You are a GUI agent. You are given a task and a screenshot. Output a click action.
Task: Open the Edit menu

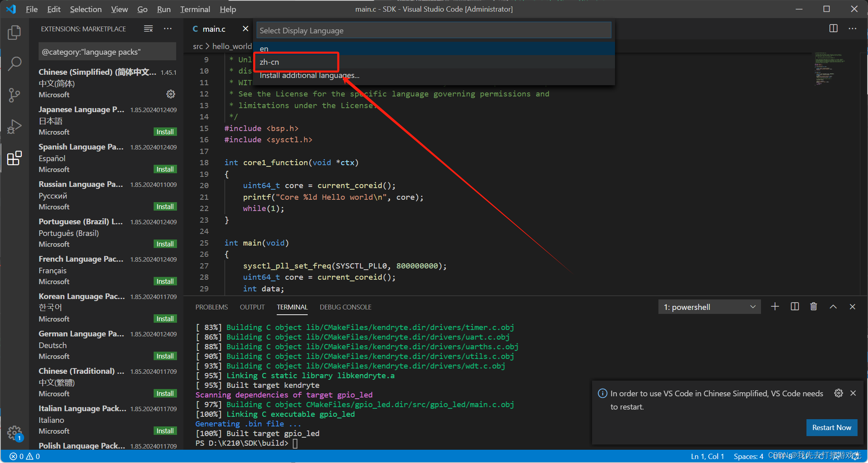(x=54, y=9)
